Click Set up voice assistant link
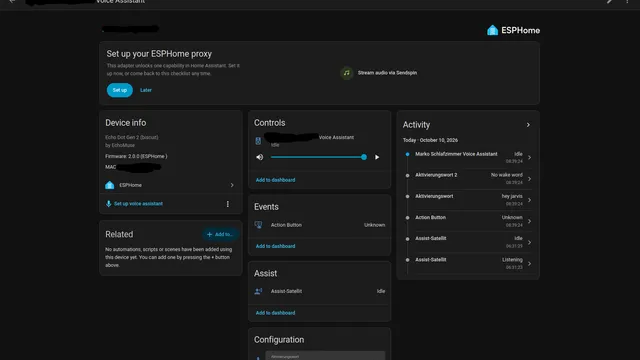Screen dimensions: 640x360 tap(138, 204)
